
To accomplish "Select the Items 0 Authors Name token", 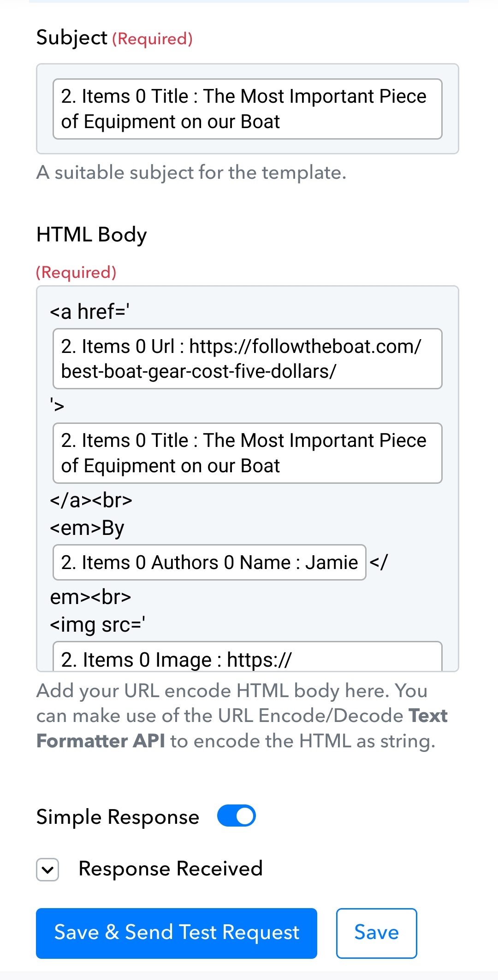I will pos(209,562).
